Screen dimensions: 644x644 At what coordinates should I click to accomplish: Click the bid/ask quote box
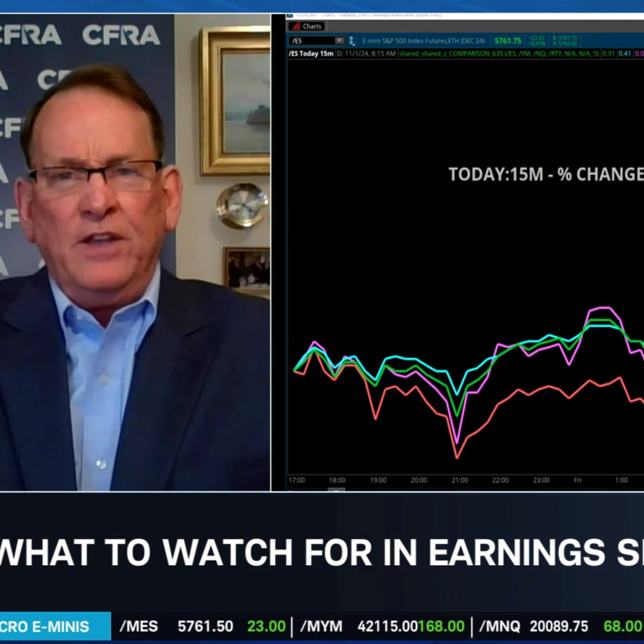point(565,41)
